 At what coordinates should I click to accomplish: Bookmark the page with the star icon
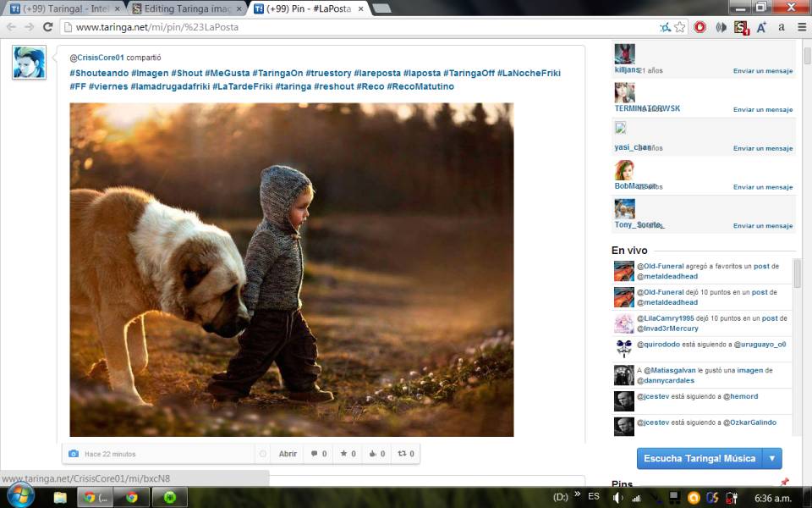[681, 27]
